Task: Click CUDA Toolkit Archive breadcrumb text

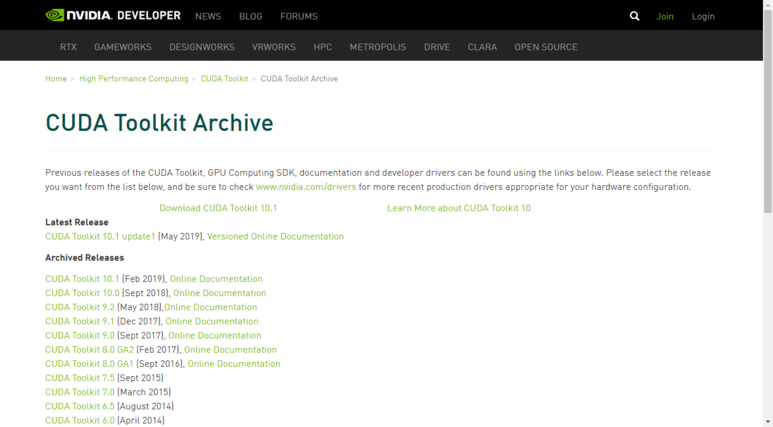Action: [299, 78]
